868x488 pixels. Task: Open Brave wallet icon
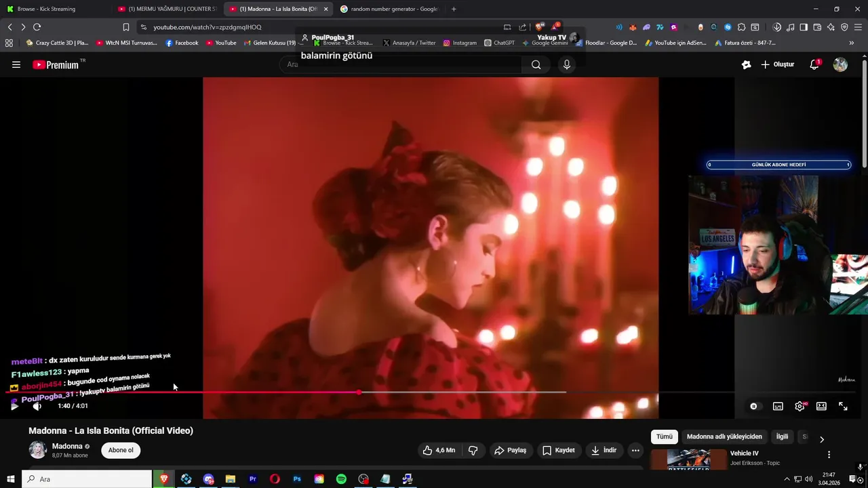click(817, 27)
